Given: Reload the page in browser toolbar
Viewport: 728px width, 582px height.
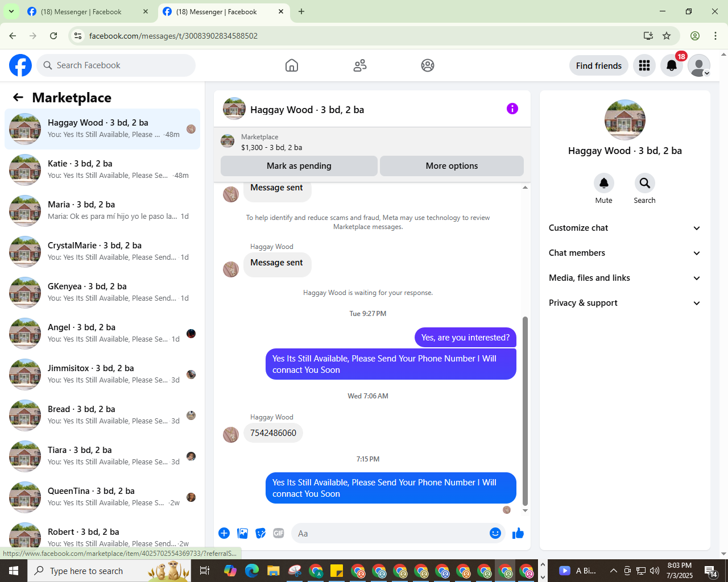Looking at the screenshot, I should pos(53,36).
